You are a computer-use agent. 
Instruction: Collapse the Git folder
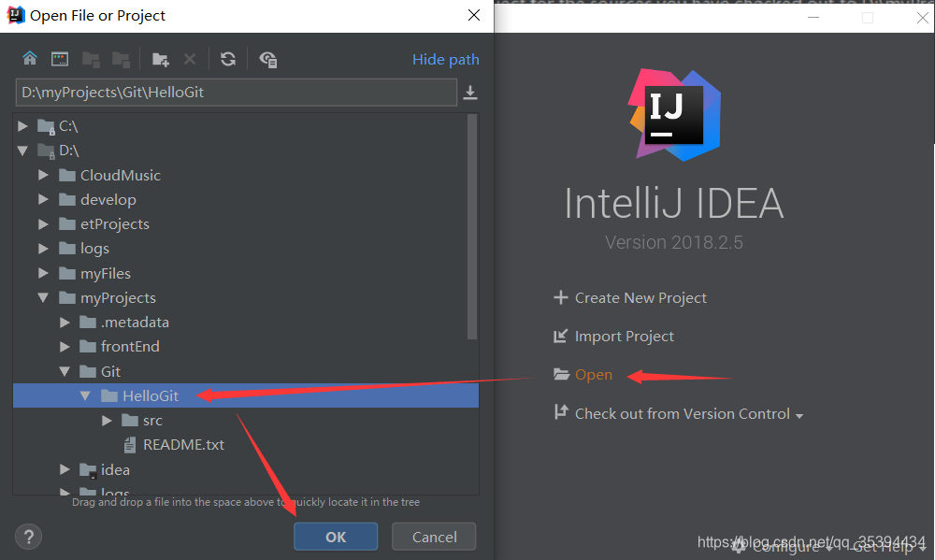[x=65, y=371]
